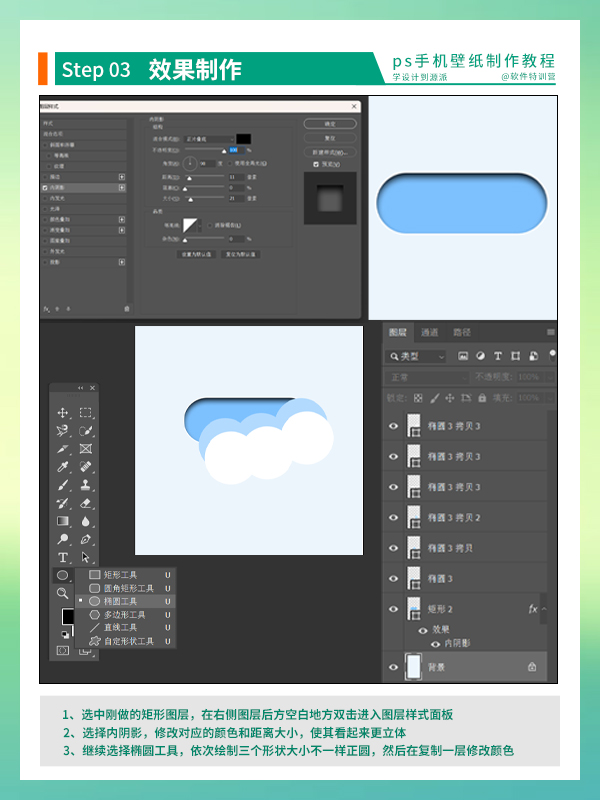This screenshot has width=600, height=800.
Task: Select the Zoom magnifier tool
Action: pyautogui.click(x=63, y=593)
